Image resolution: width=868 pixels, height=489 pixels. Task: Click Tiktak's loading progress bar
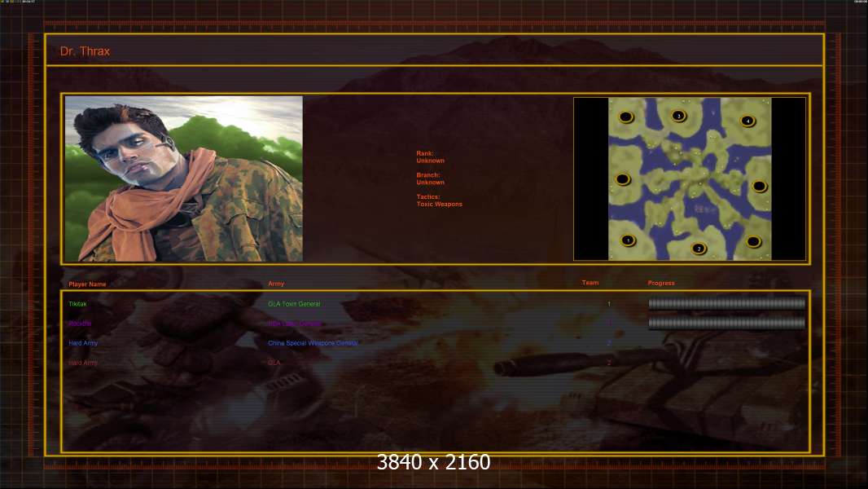click(x=727, y=303)
